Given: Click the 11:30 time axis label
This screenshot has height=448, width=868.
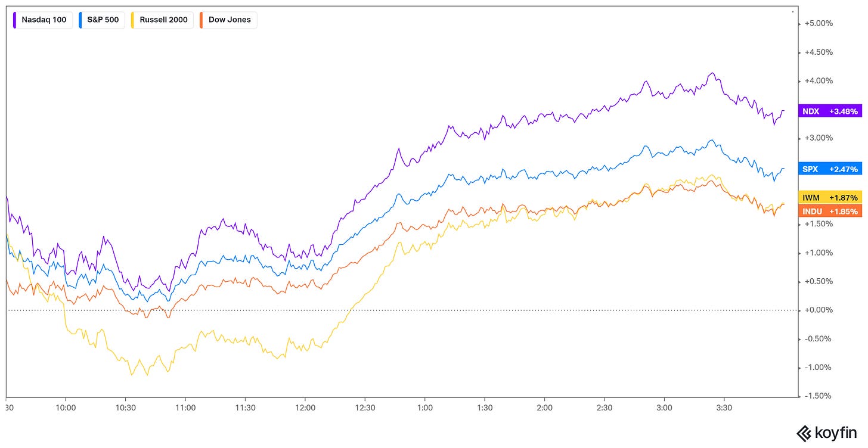Looking at the screenshot, I should [x=246, y=408].
